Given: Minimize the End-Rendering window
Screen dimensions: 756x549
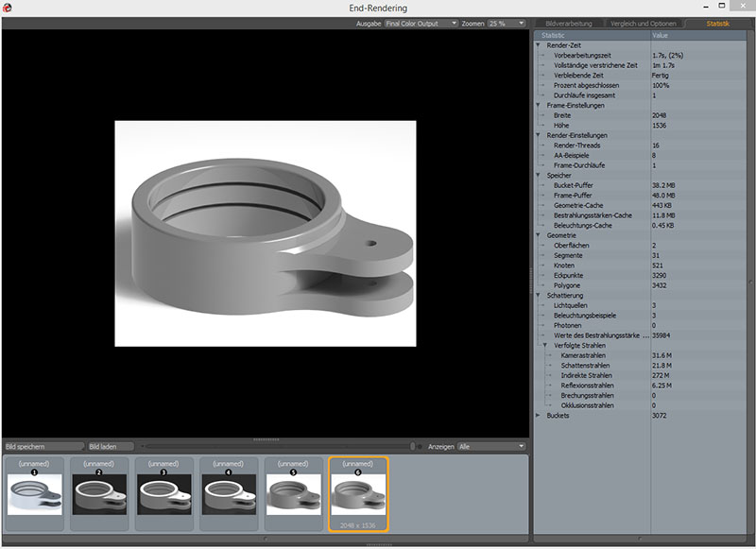Looking at the screenshot, I should tap(706, 7).
